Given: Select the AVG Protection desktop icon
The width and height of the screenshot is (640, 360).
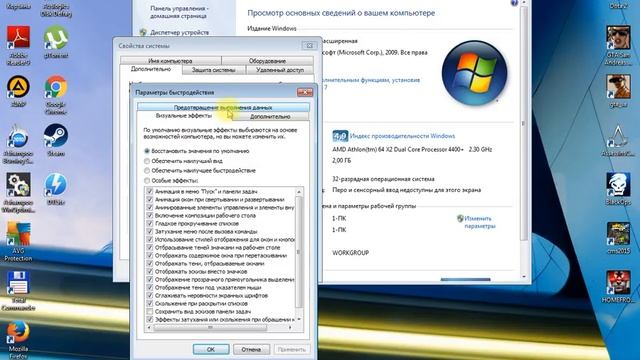Looking at the screenshot, I should (x=18, y=242).
